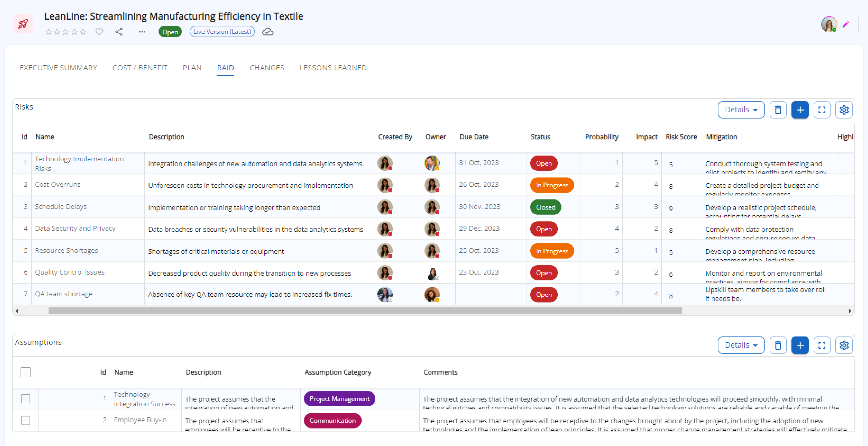The width and height of the screenshot is (868, 446).
Task: Click creator avatar for QA team shortage
Action: click(385, 295)
